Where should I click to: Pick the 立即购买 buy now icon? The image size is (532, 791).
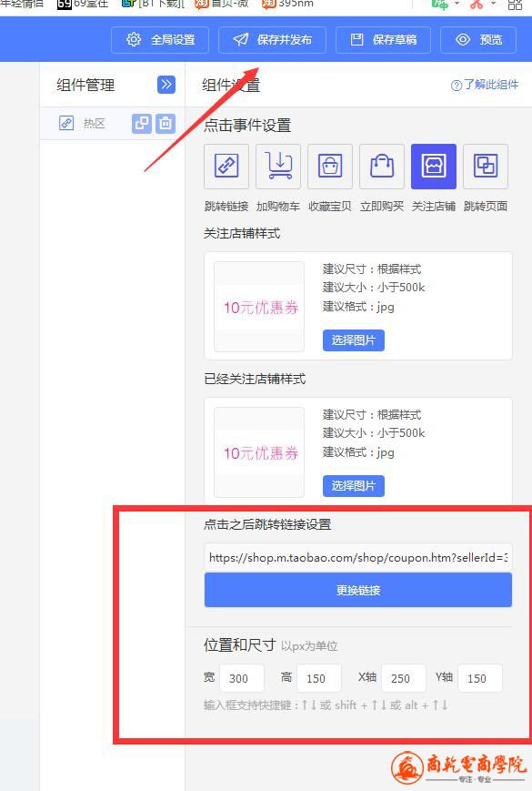[x=382, y=166]
